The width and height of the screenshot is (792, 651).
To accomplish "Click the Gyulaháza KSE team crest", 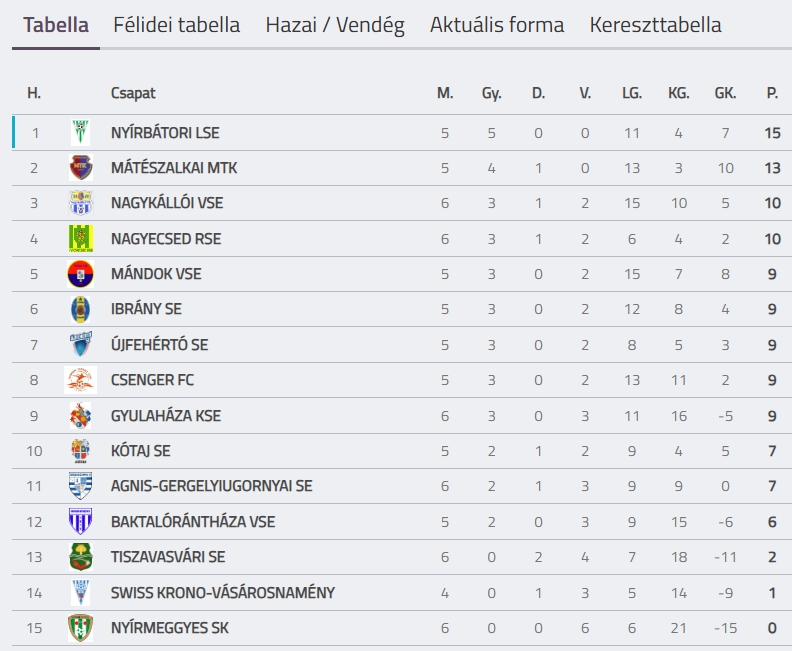I will click(x=80, y=416).
